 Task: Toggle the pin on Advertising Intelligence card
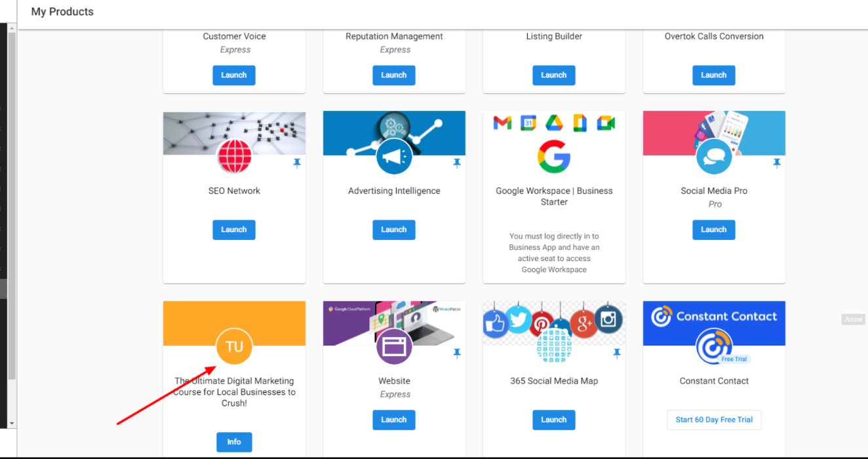(x=457, y=164)
